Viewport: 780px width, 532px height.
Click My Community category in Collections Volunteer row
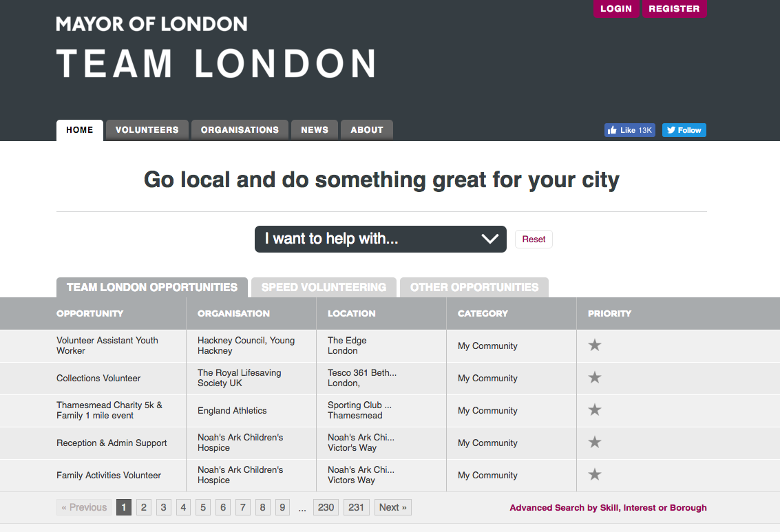pos(487,378)
